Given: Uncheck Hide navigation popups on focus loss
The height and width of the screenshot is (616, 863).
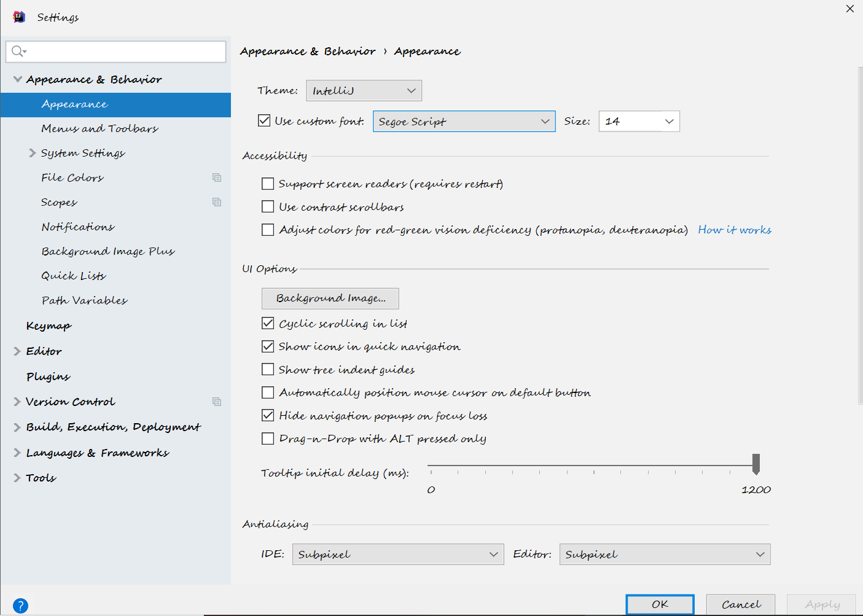Looking at the screenshot, I should click(x=268, y=415).
